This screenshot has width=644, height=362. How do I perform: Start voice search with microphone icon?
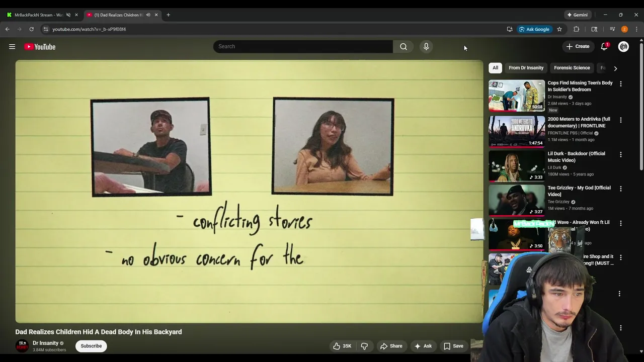click(x=426, y=46)
